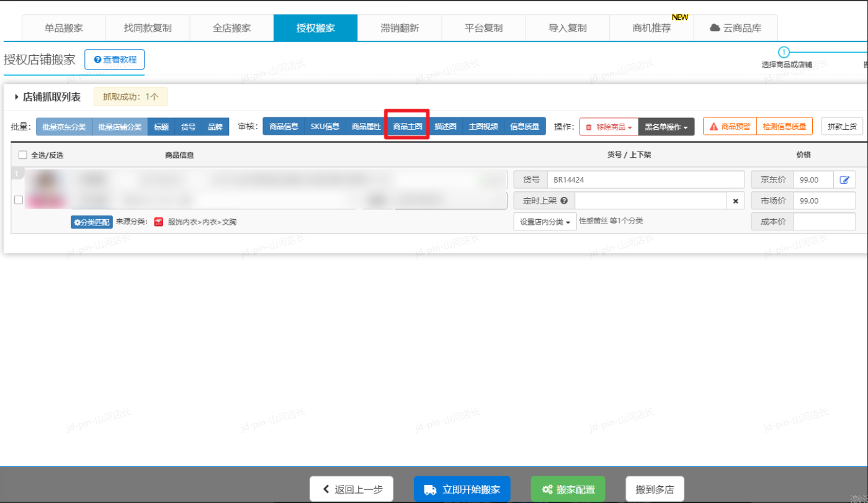Click the 商品主图 review button
This screenshot has width=868, height=503.
[x=408, y=127]
